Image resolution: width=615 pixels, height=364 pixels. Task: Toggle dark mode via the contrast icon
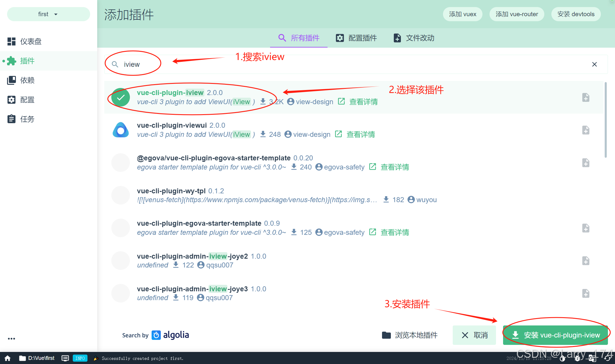coord(562,359)
